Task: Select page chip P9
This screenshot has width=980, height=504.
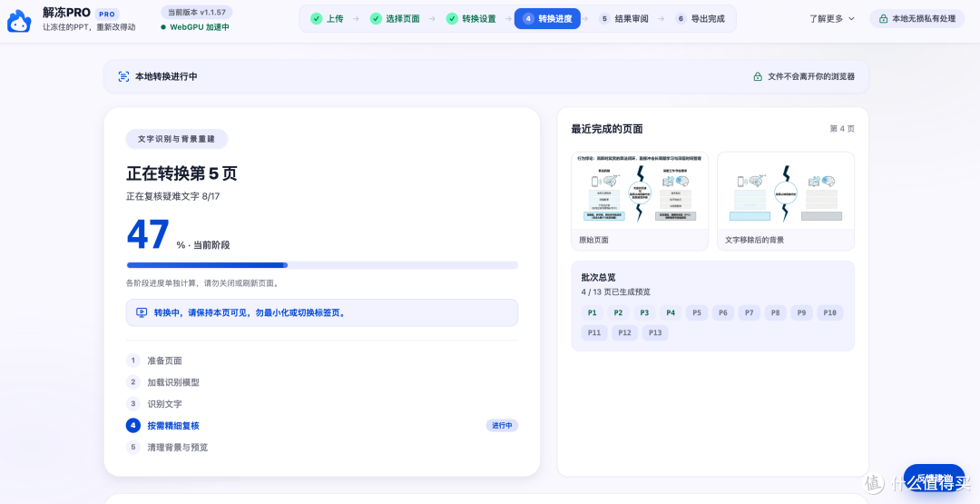Action: pyautogui.click(x=802, y=312)
